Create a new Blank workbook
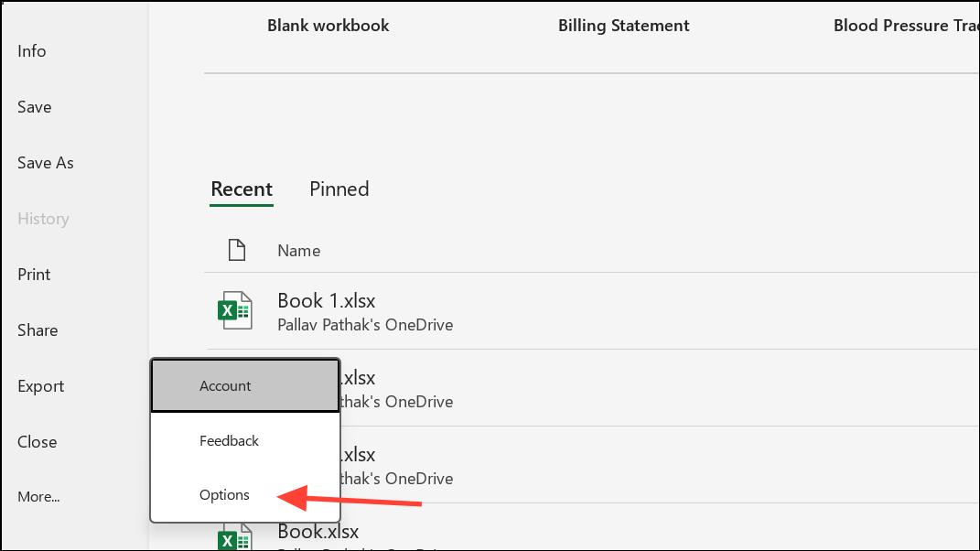This screenshot has height=551, width=980. coord(327,25)
